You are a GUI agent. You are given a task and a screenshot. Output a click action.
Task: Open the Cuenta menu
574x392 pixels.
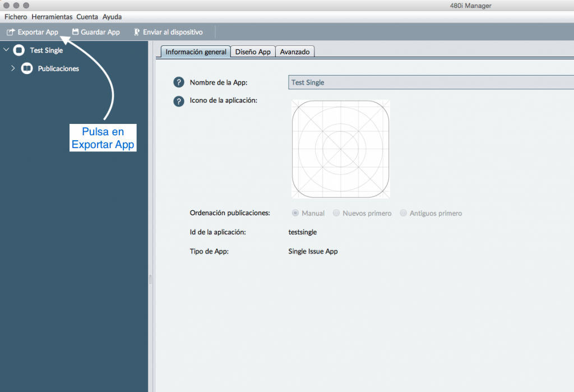87,17
